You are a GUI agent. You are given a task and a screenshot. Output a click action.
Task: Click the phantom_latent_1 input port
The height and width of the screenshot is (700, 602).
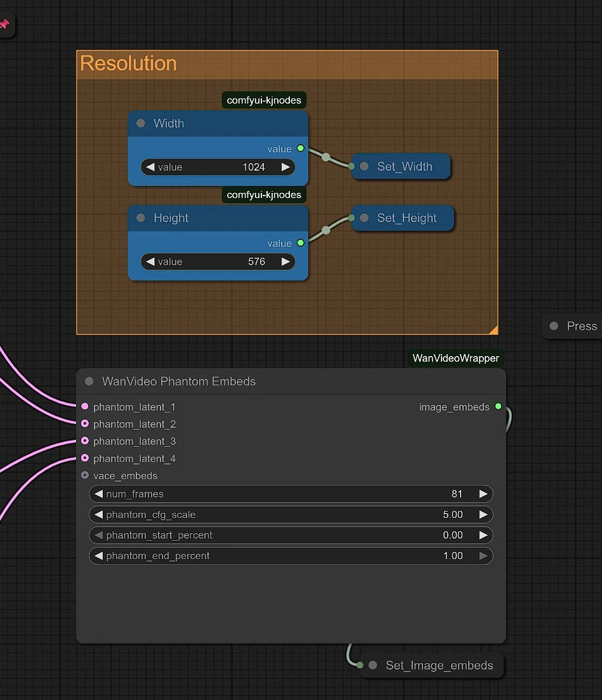point(85,407)
